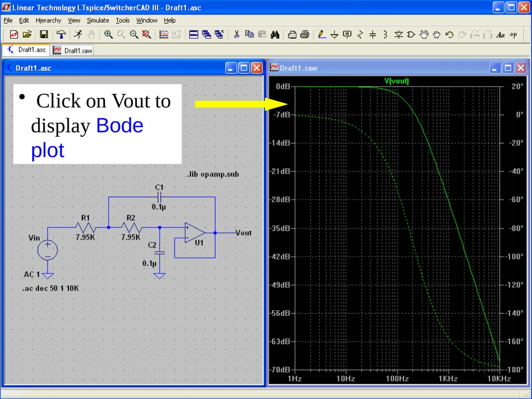Minimize the Draft1.asc schematic window
Image resolution: width=532 pixels, height=399 pixels.
click(x=231, y=68)
